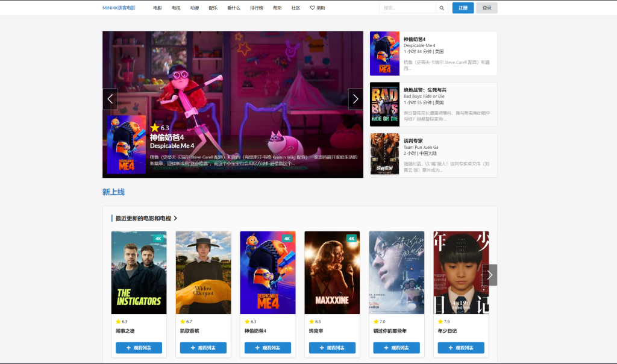Screen dimensions: 617x364
Task: Focus the search input field
Action: [x=407, y=8]
